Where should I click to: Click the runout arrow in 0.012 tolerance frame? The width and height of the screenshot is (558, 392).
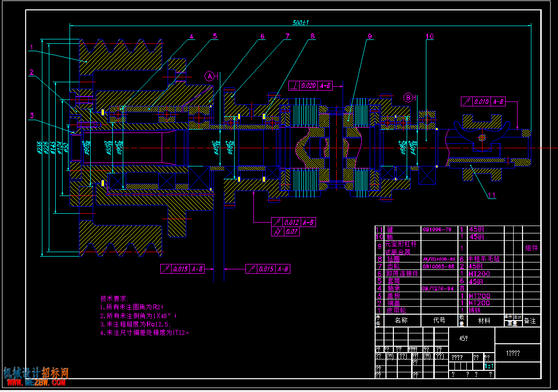pyautogui.click(x=278, y=223)
